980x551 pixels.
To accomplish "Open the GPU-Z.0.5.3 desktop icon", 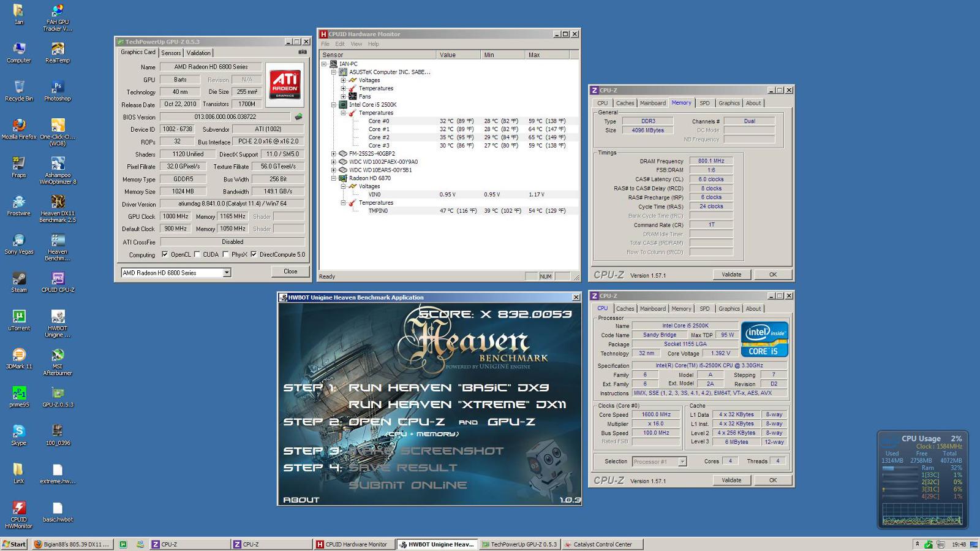I will point(58,397).
